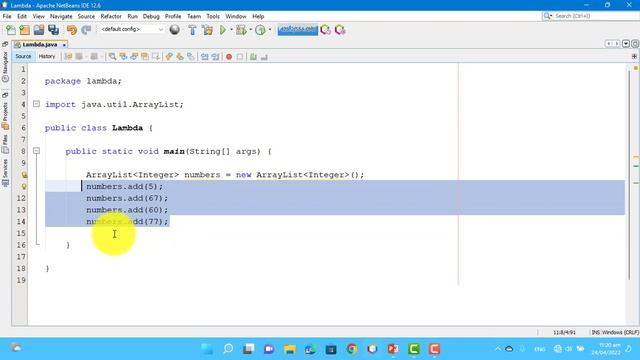Open the Window menu

pos(236,16)
